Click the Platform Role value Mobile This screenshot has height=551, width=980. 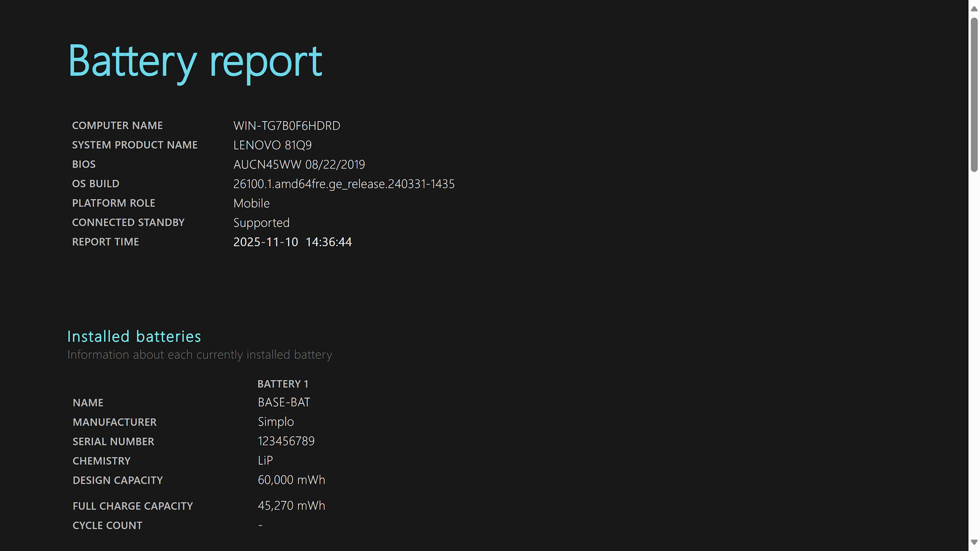tap(251, 203)
